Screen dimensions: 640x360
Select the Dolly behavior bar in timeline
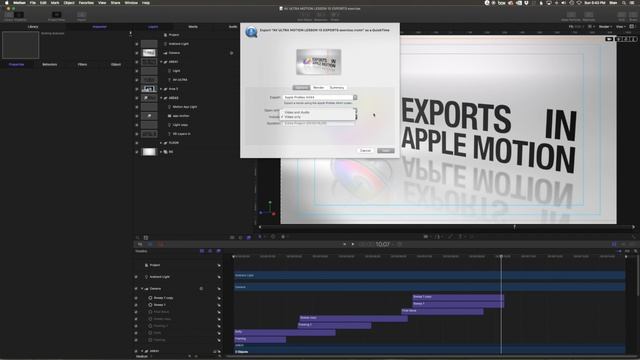pyautogui.click(x=285, y=332)
